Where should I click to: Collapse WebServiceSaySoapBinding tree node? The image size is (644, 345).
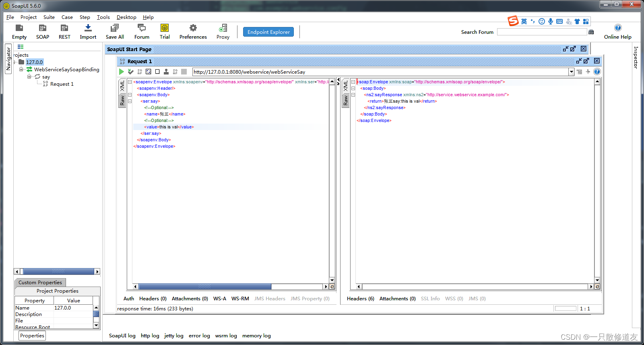tap(21, 69)
